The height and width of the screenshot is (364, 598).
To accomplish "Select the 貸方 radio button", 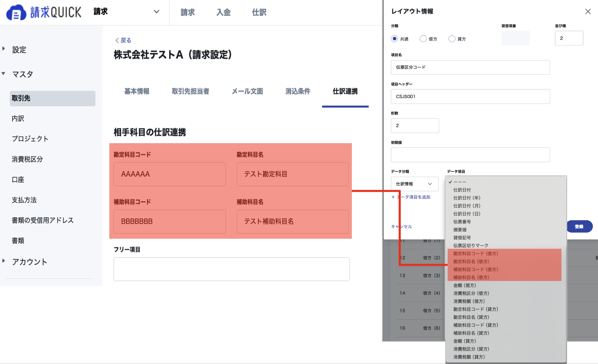I will tap(452, 39).
